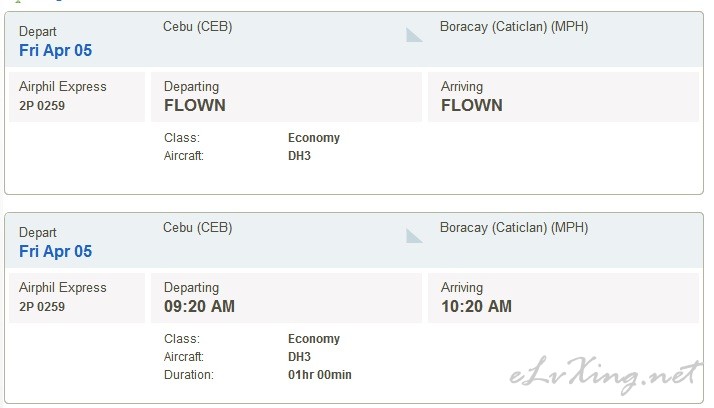Viewport: 714px width, 408px height.
Task: Click second Airphil Express 2P 0259 box
Action: coord(77,298)
